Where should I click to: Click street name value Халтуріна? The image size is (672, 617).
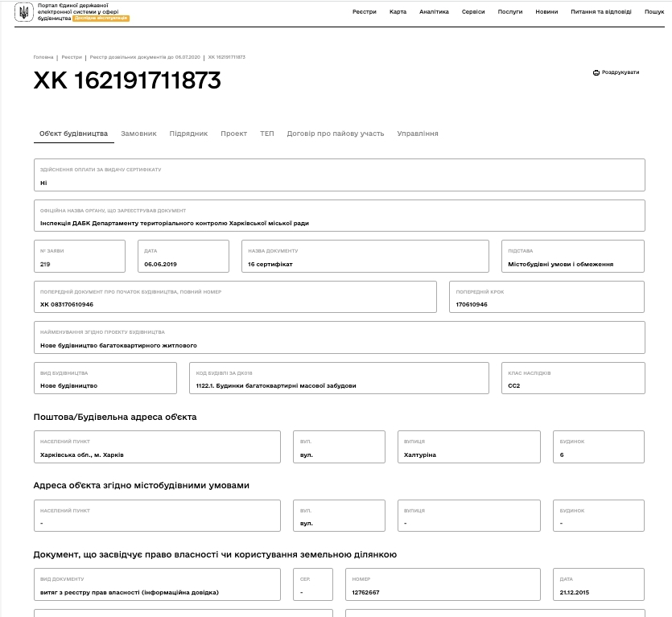click(420, 455)
